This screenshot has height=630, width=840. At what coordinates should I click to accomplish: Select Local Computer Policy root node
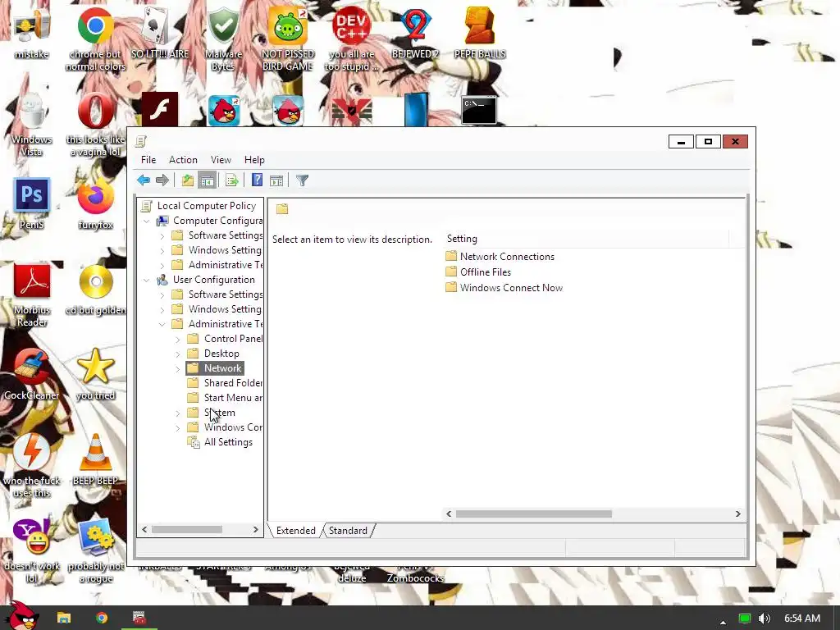coord(199,206)
